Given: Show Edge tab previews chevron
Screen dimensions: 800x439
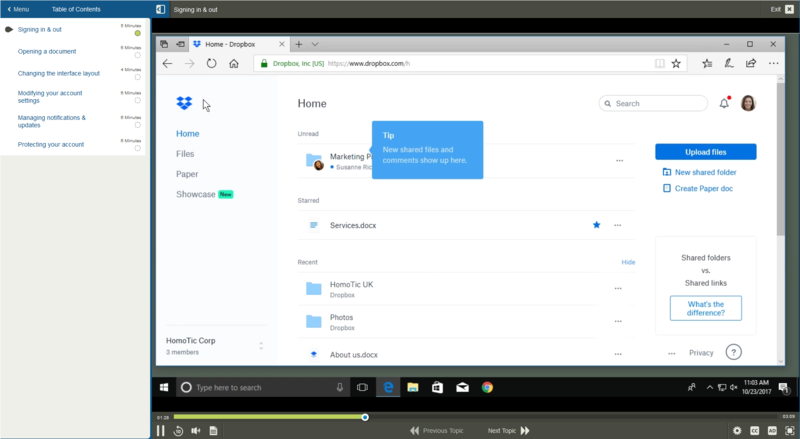Looking at the screenshot, I should click(315, 44).
